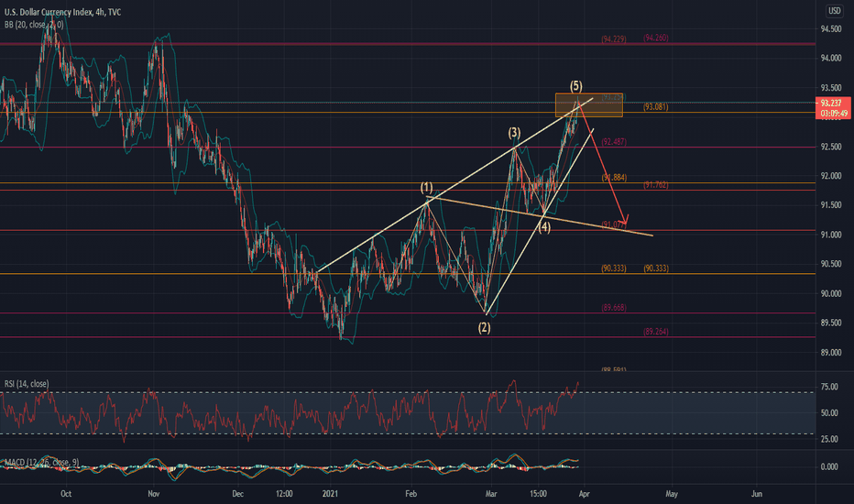
Task: Click RSI scale value 25.00
Action: click(x=829, y=439)
